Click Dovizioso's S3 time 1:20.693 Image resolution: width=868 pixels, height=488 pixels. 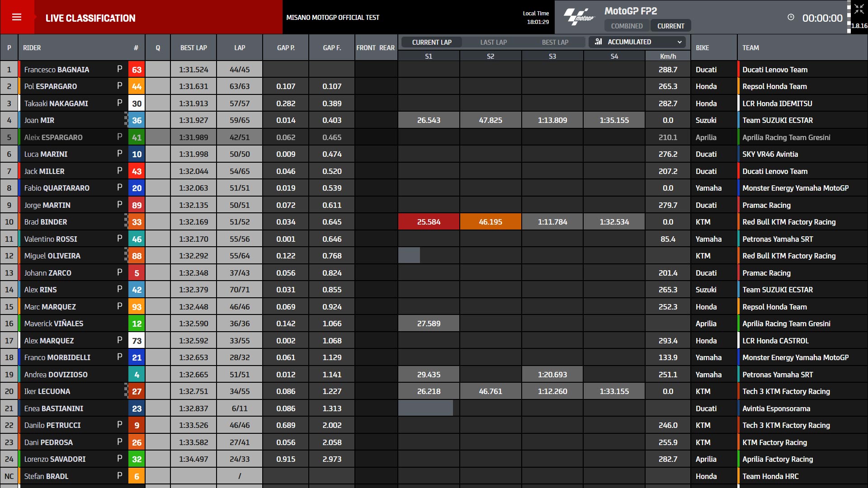tap(552, 375)
